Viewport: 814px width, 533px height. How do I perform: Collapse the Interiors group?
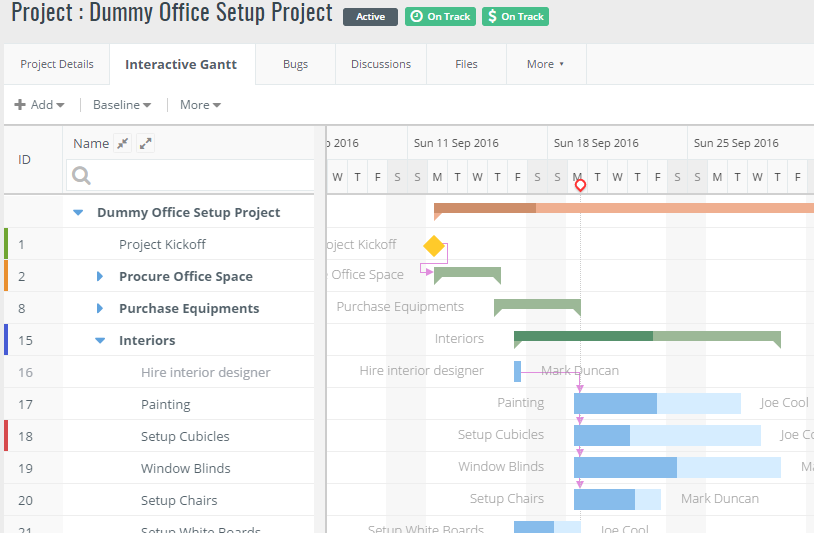coord(100,340)
